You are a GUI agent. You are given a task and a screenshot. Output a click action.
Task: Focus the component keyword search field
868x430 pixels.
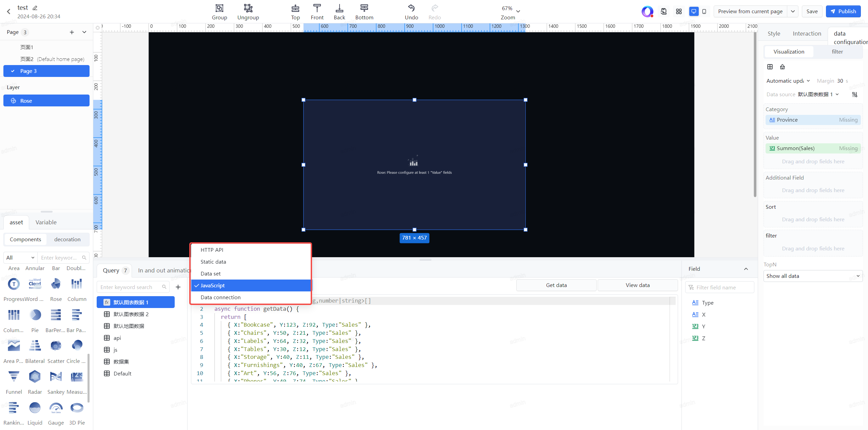(x=63, y=258)
